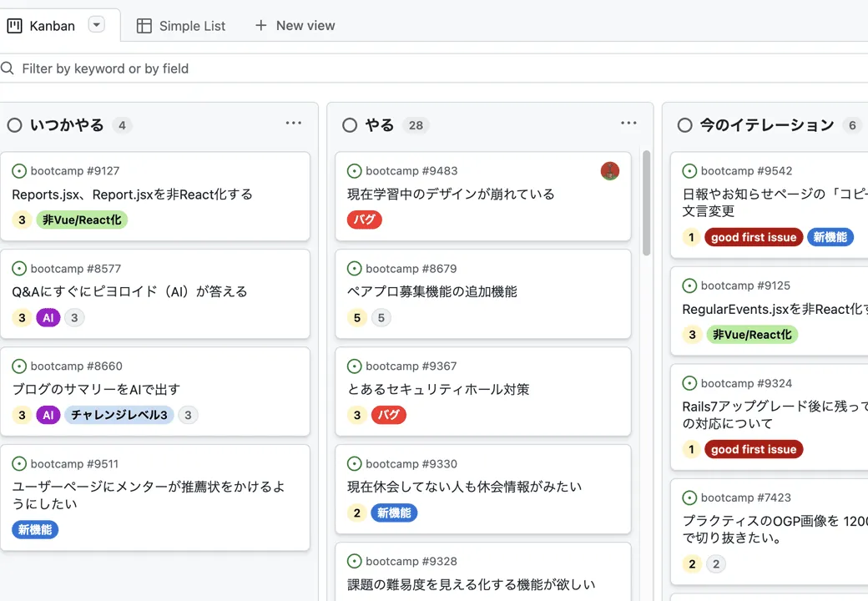Click the バグ label on bootcamp #9367
Screen dimensions: 868x601
coord(389,415)
